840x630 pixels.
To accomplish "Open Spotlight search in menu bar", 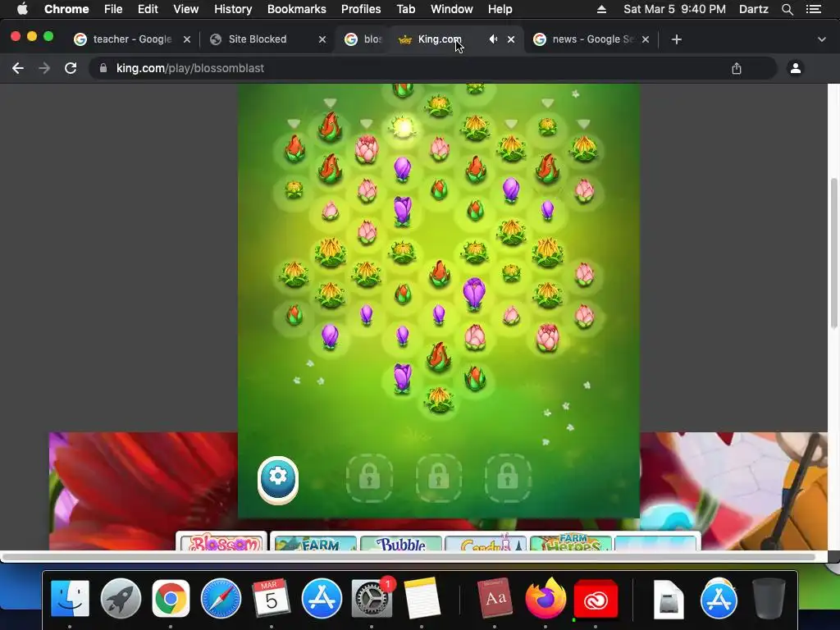I will 787,9.
